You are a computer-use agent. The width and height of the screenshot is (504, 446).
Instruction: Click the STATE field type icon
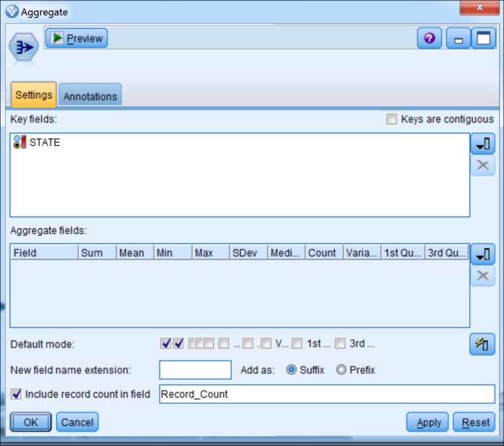point(20,142)
